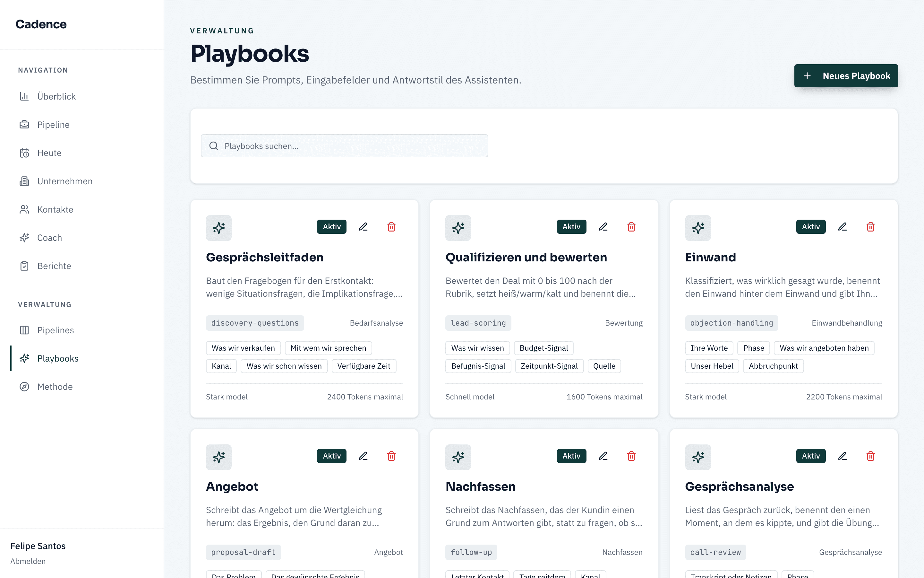924x578 pixels.
Task: Click the sparkle tile on Einwand card
Action: (698, 228)
